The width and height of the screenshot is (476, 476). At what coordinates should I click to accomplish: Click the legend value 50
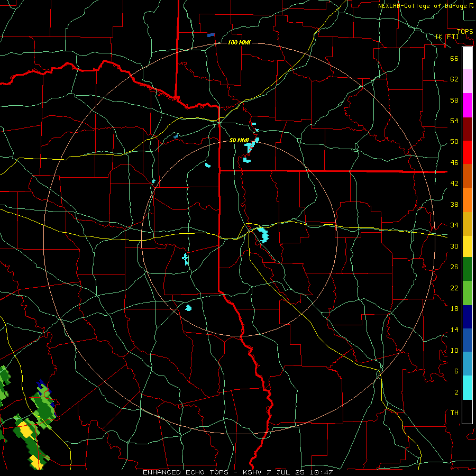pos(454,141)
